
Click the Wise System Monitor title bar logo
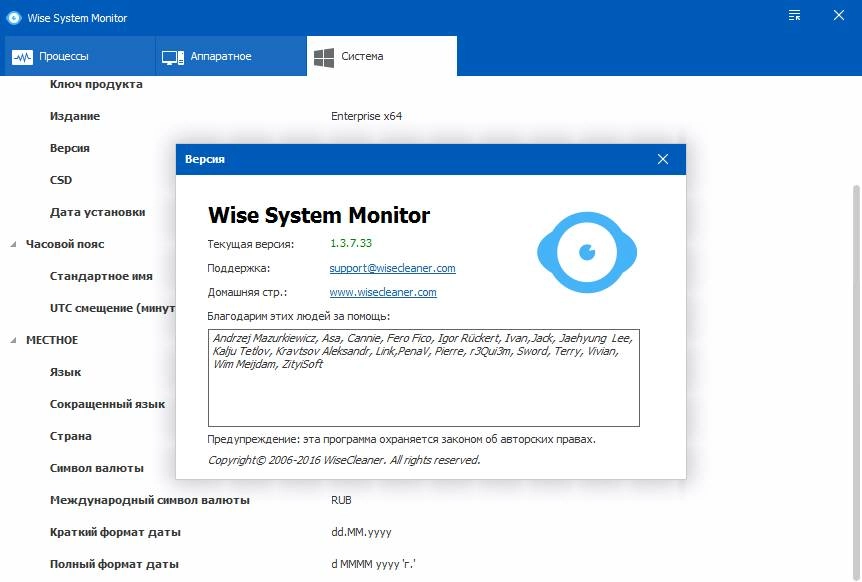pos(14,18)
